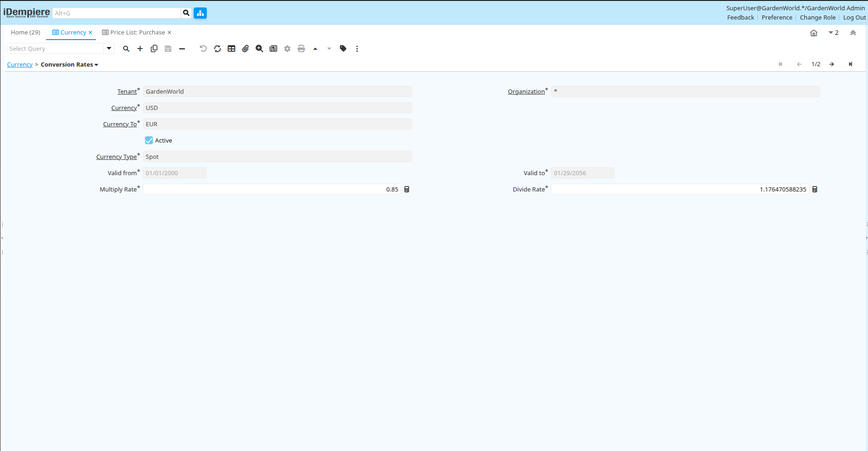Click the Currency Type Spot field
868x451 pixels.
(x=278, y=157)
